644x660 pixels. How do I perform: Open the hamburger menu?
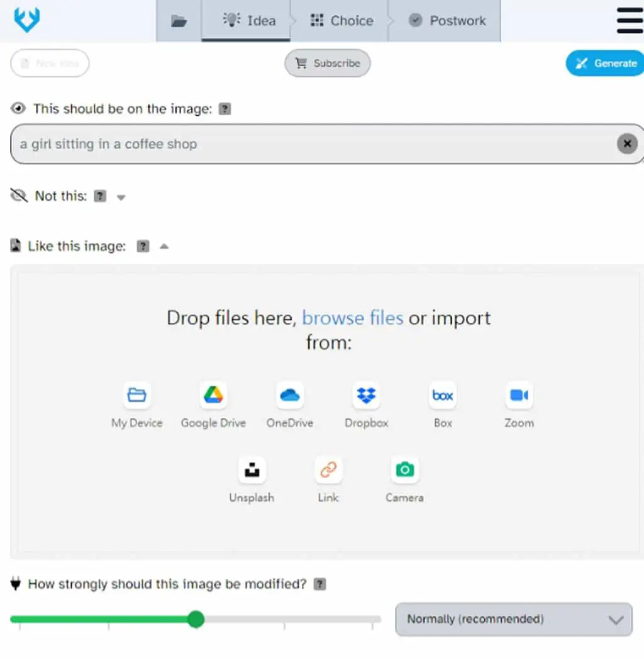[x=630, y=20]
